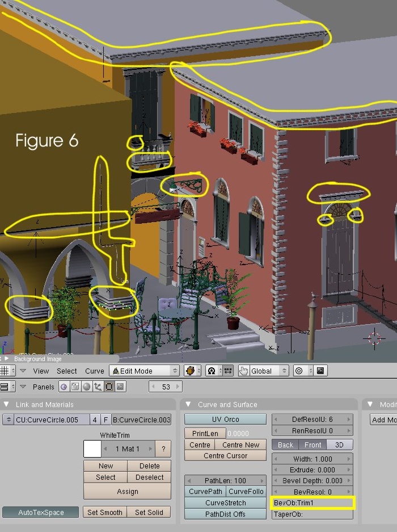Open the CU datablock browse dropdown

click(8, 420)
